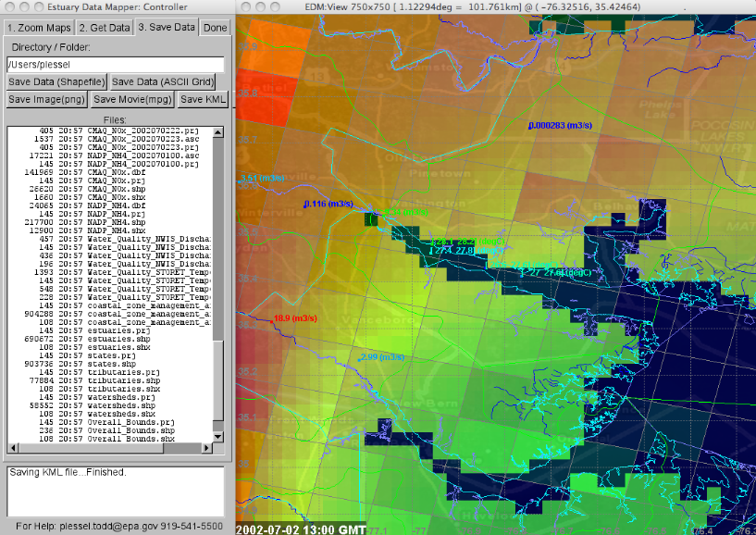
Task: Click Save Data (Shapefile)
Action: tap(57, 81)
